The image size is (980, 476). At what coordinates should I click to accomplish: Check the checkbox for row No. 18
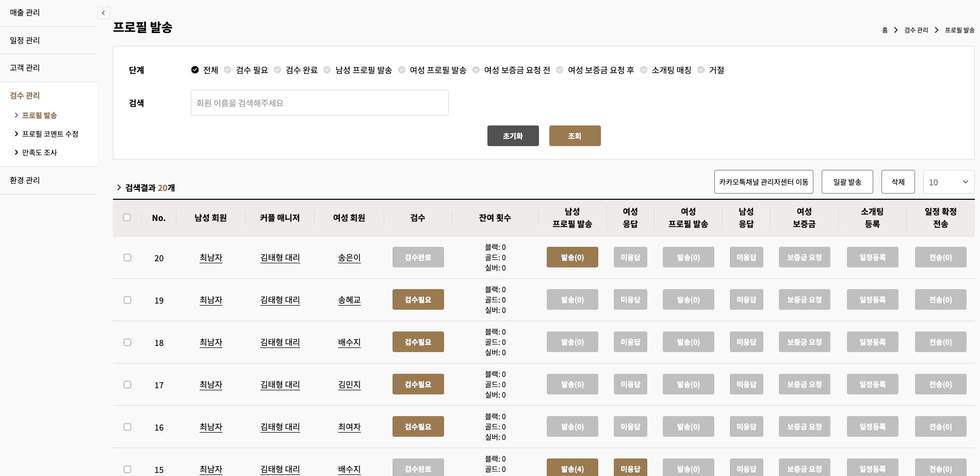(127, 342)
